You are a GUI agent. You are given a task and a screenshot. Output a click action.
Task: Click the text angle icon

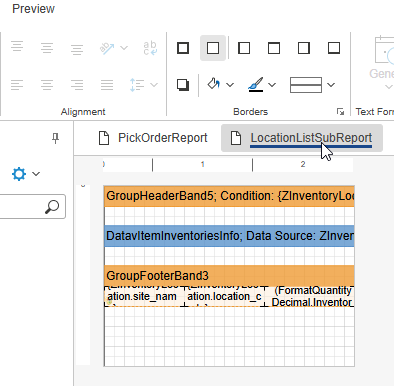pyautogui.click(x=107, y=48)
